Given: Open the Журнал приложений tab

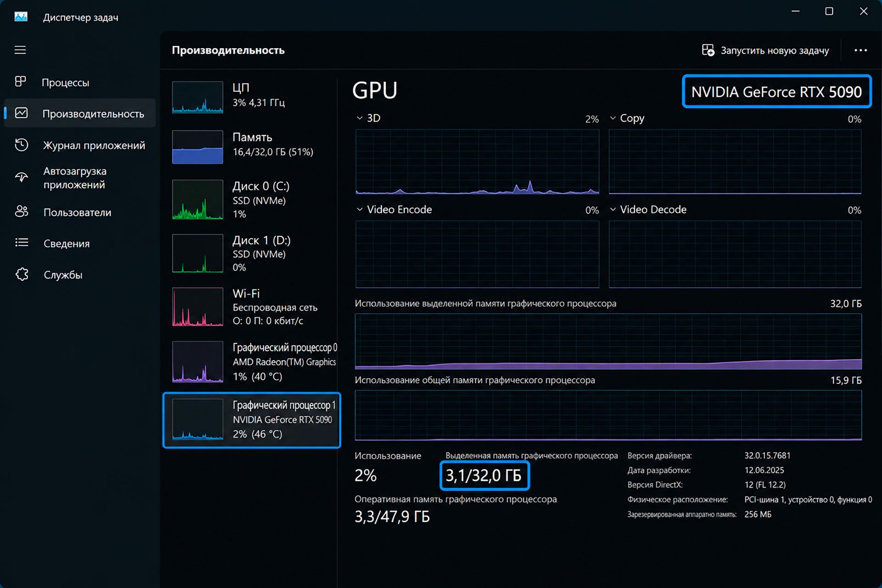Looking at the screenshot, I should pos(94,145).
